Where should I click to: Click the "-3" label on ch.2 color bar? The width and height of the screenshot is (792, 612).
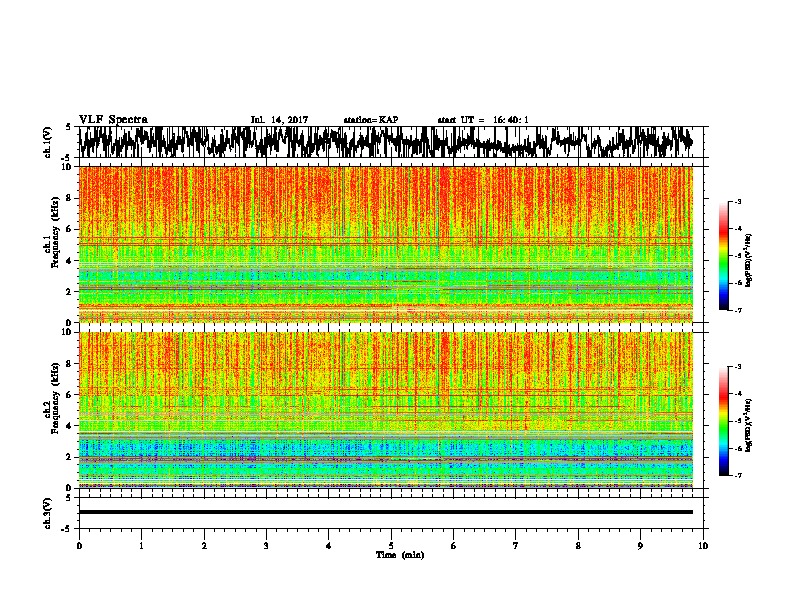coord(737,367)
